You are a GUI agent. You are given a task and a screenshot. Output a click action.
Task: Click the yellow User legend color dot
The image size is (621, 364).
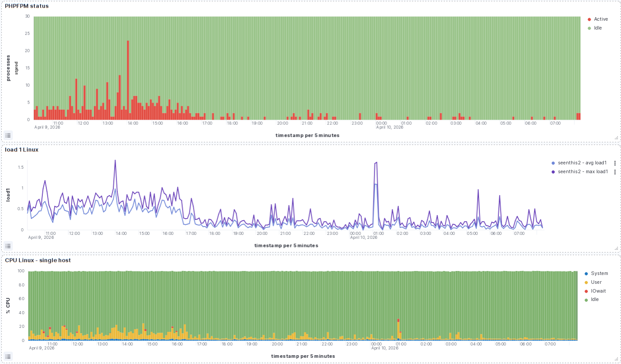(x=586, y=282)
